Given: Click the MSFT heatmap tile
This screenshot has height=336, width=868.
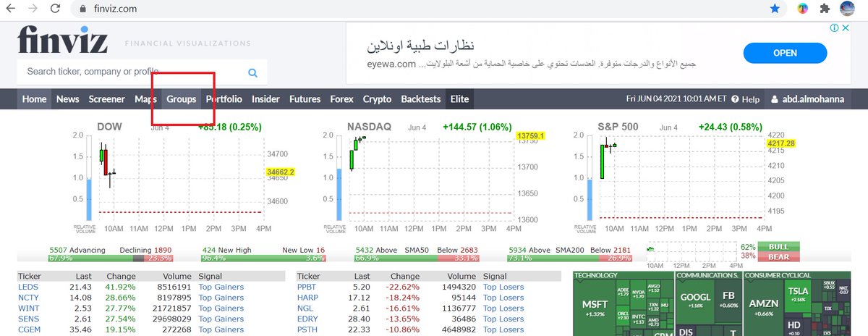Looking at the screenshot, I should coord(595,308).
